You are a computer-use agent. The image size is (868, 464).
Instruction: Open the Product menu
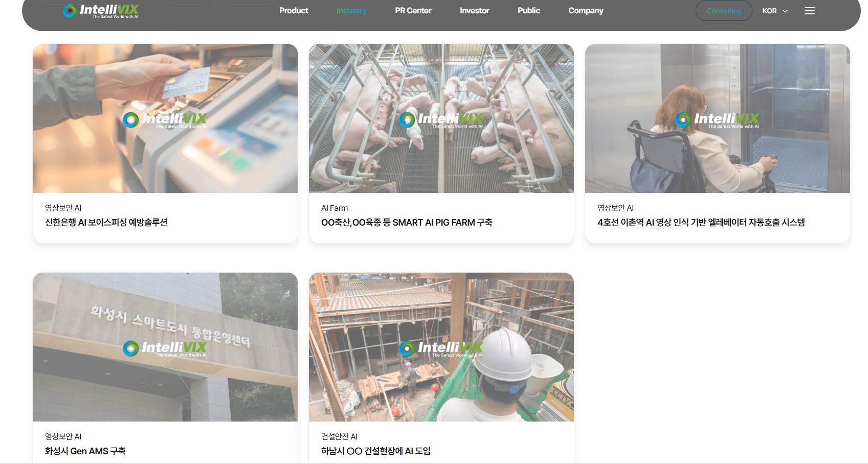294,11
